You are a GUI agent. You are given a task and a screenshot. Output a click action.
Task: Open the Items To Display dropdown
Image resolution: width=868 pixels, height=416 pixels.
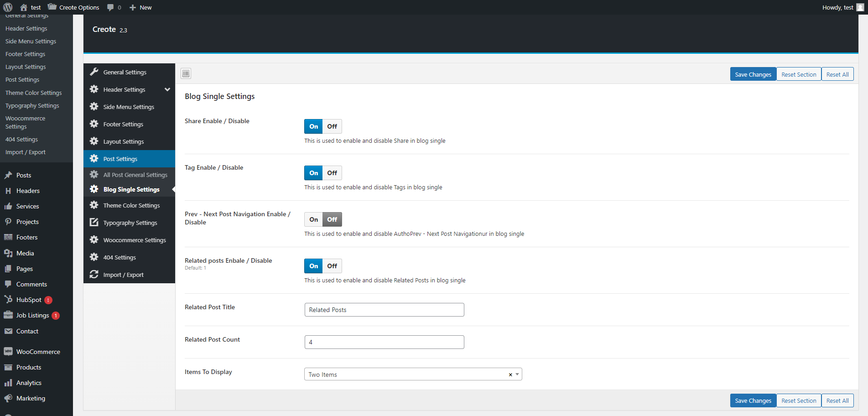click(x=517, y=374)
